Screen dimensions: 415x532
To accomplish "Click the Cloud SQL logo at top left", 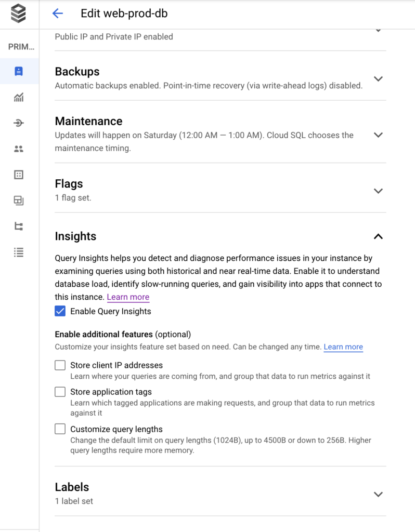I will [19, 14].
